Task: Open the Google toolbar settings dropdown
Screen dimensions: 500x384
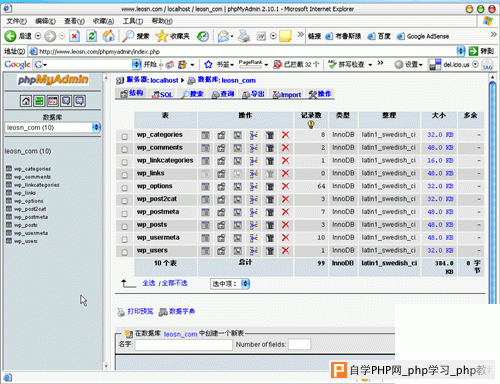Action: (x=408, y=64)
